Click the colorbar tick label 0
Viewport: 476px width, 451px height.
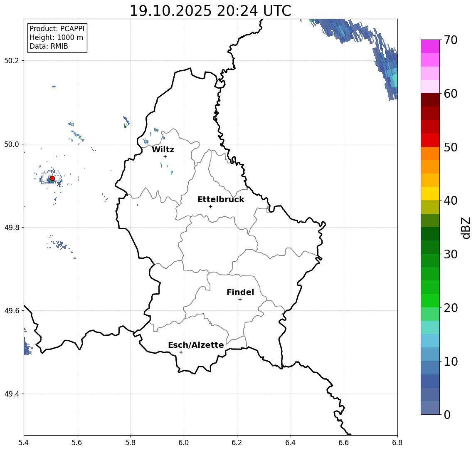point(447,415)
